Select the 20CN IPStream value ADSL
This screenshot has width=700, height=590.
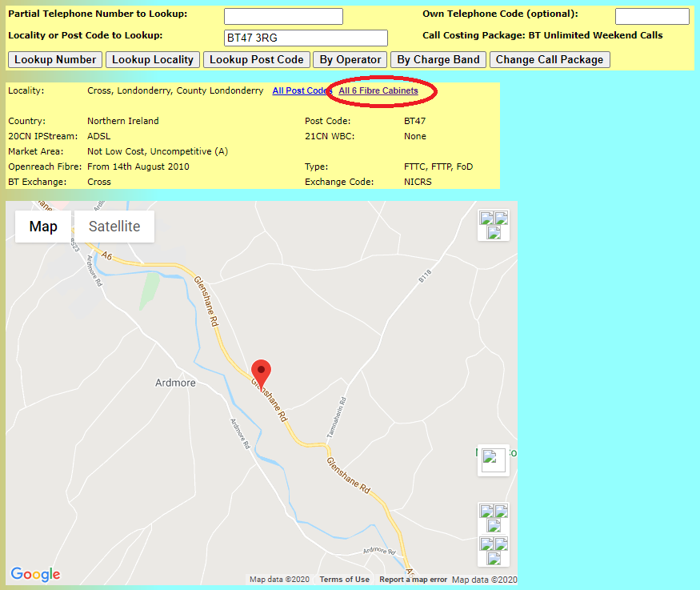99,136
